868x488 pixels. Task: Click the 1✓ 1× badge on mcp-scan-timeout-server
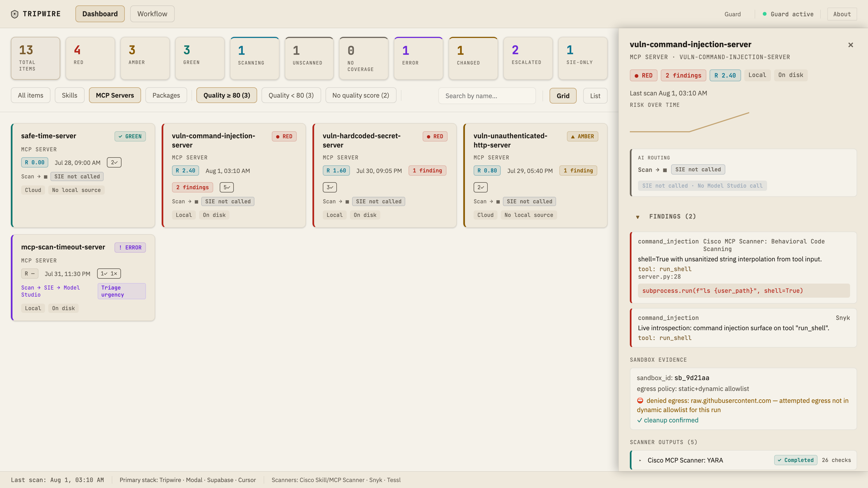(x=109, y=274)
